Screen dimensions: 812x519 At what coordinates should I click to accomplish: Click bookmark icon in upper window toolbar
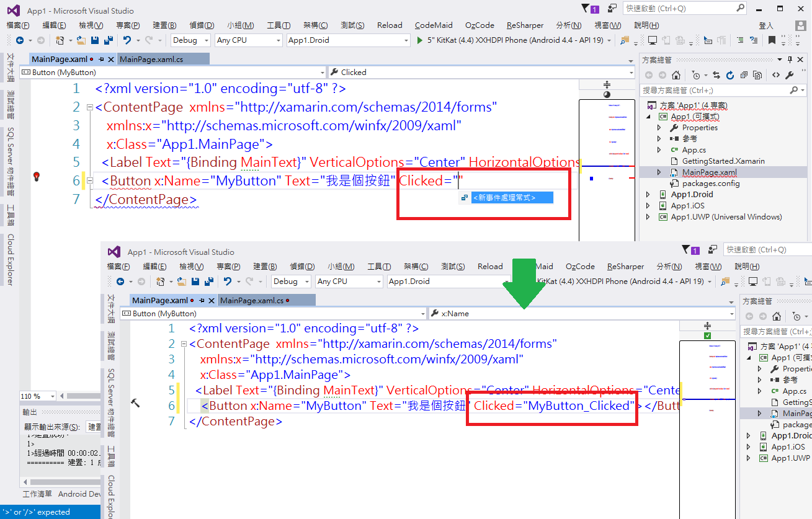click(772, 40)
